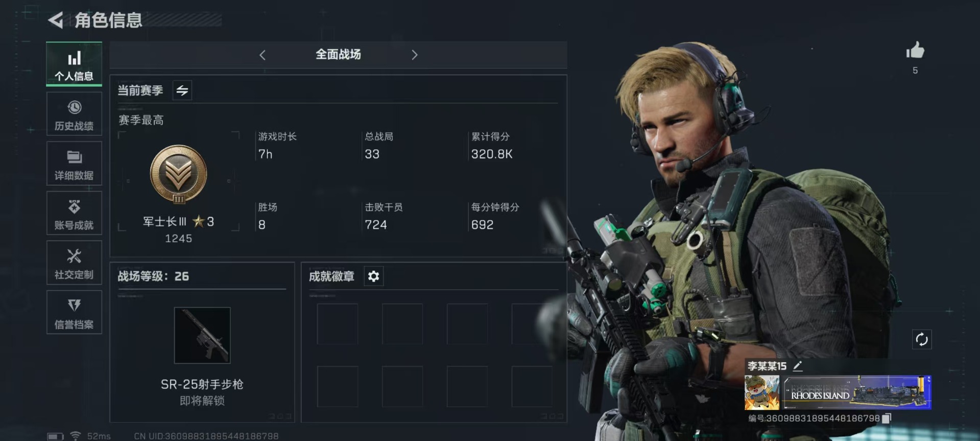Open 成就徽章 badge settings gear

tap(373, 276)
